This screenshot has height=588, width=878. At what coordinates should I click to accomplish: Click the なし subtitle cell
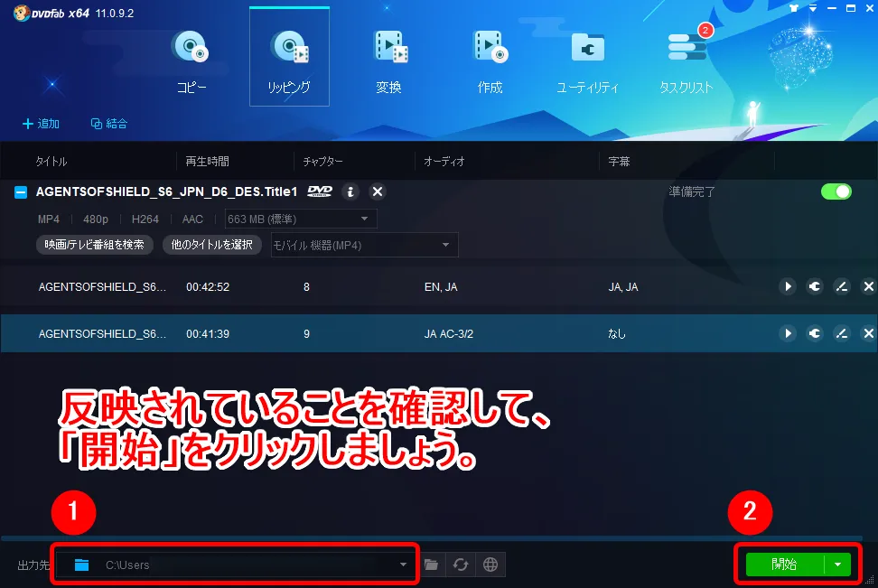point(617,334)
